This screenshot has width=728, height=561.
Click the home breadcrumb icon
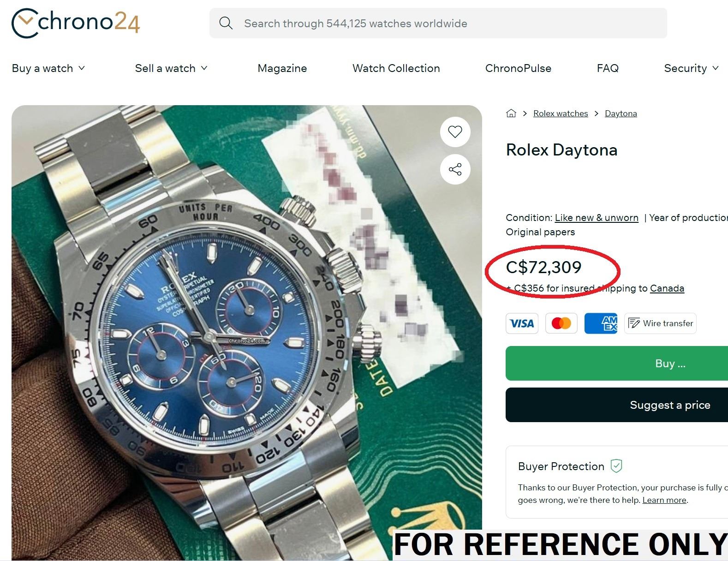click(x=511, y=113)
